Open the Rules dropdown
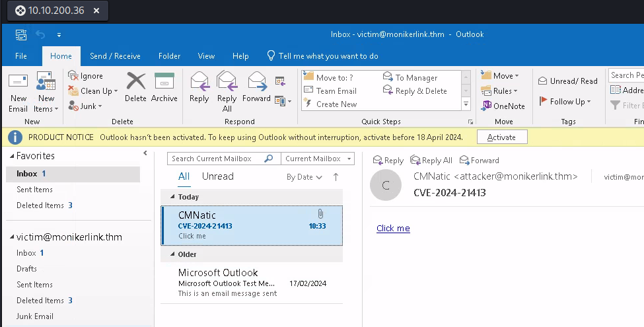This screenshot has height=327, width=644. point(499,91)
